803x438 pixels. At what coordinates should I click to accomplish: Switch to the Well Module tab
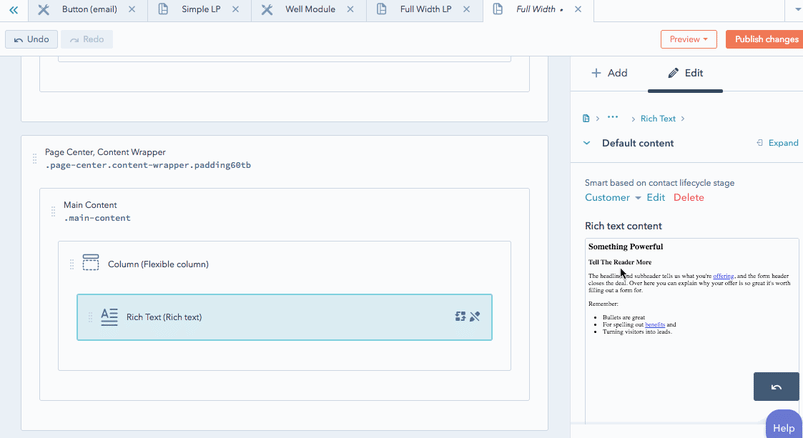point(310,9)
